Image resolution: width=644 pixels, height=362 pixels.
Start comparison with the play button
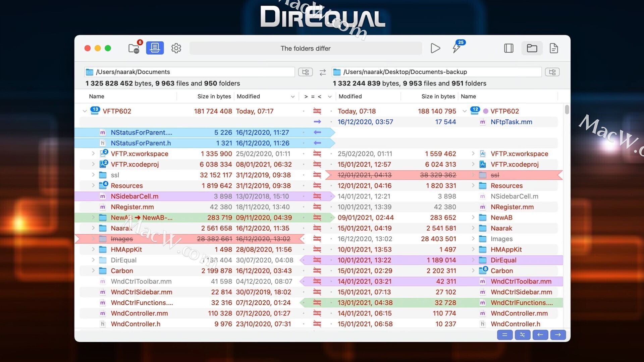coord(435,48)
